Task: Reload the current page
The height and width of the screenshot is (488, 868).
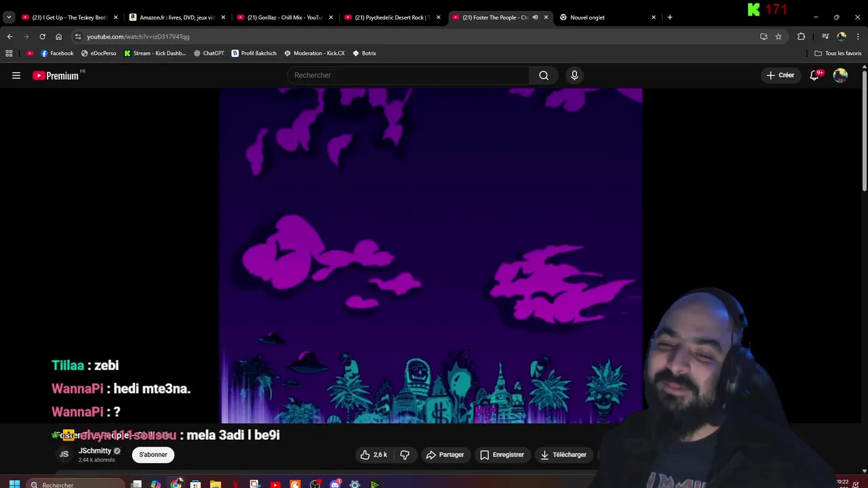Action: (42, 37)
